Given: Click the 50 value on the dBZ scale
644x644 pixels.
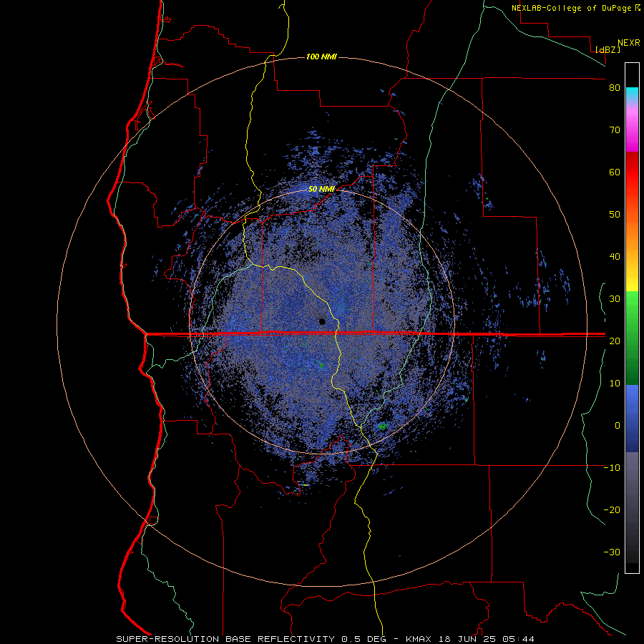Looking at the screenshot, I should coord(615,215).
